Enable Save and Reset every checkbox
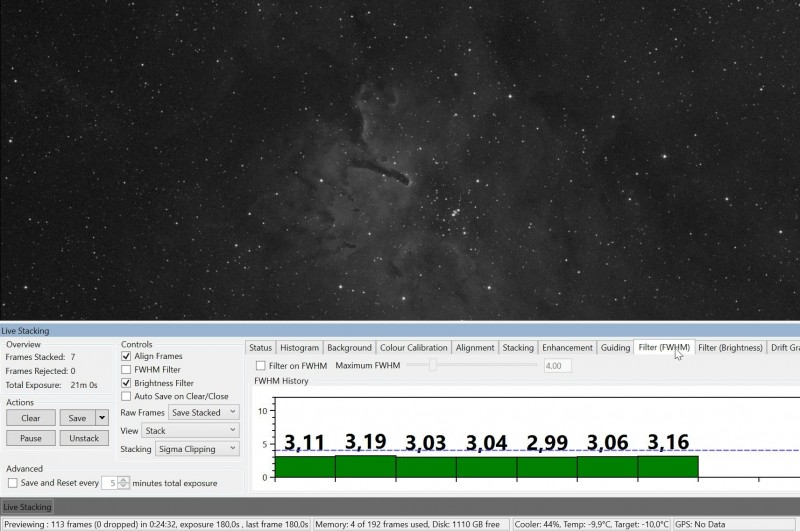Screen dimensions: 800x531 (13, 483)
